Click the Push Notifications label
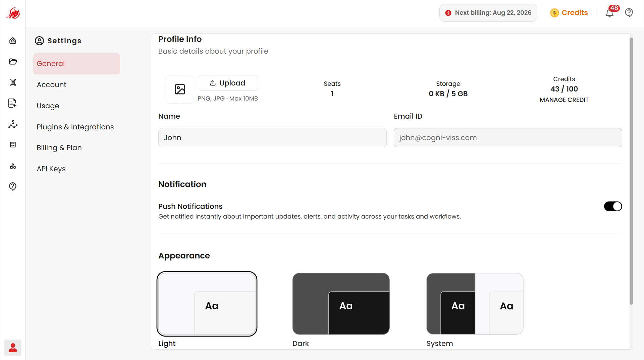This screenshot has width=644, height=360. coord(190,206)
